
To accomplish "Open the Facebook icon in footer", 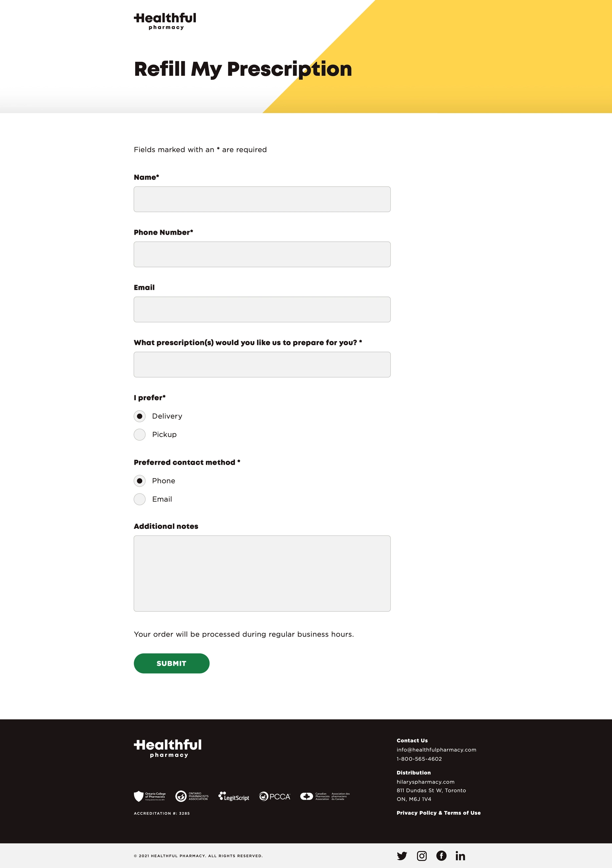I will click(441, 856).
